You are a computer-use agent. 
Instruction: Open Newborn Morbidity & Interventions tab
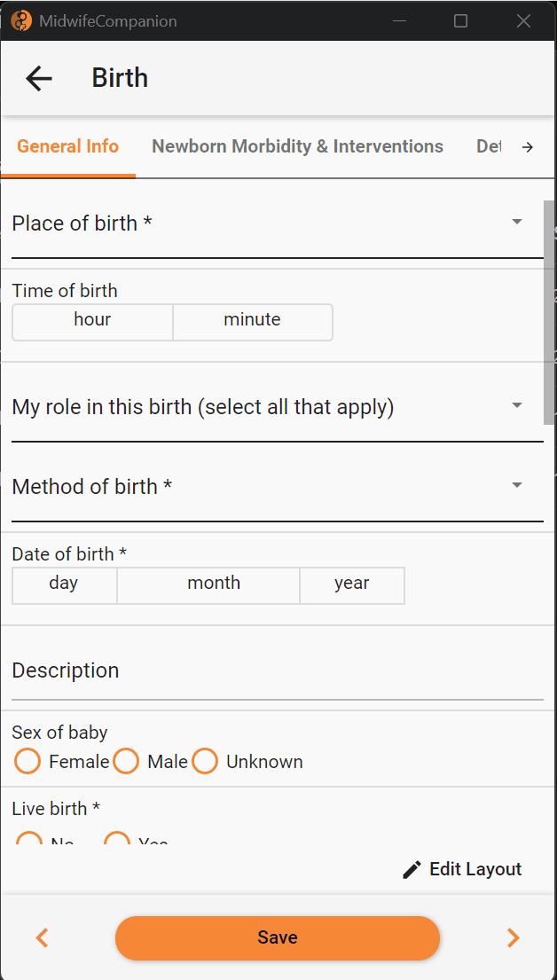297,146
